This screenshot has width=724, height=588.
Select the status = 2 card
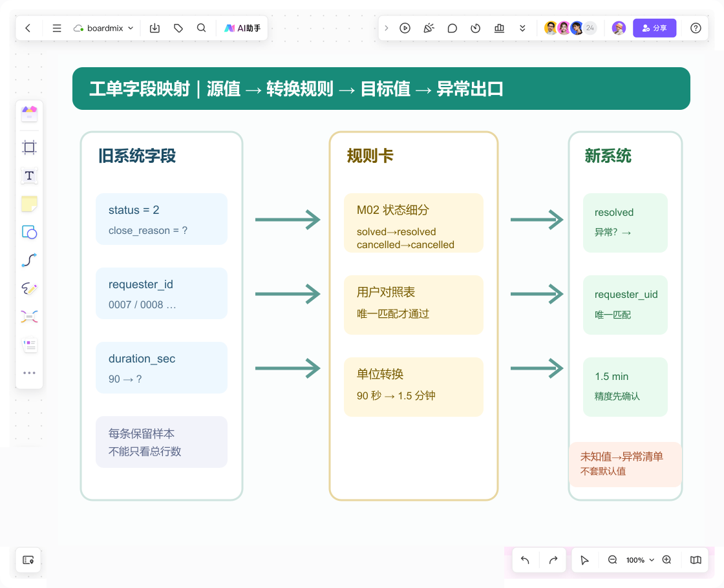tap(162, 219)
